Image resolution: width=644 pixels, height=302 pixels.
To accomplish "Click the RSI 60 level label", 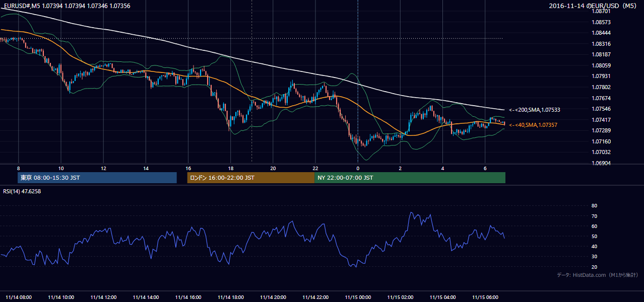I will (594, 226).
